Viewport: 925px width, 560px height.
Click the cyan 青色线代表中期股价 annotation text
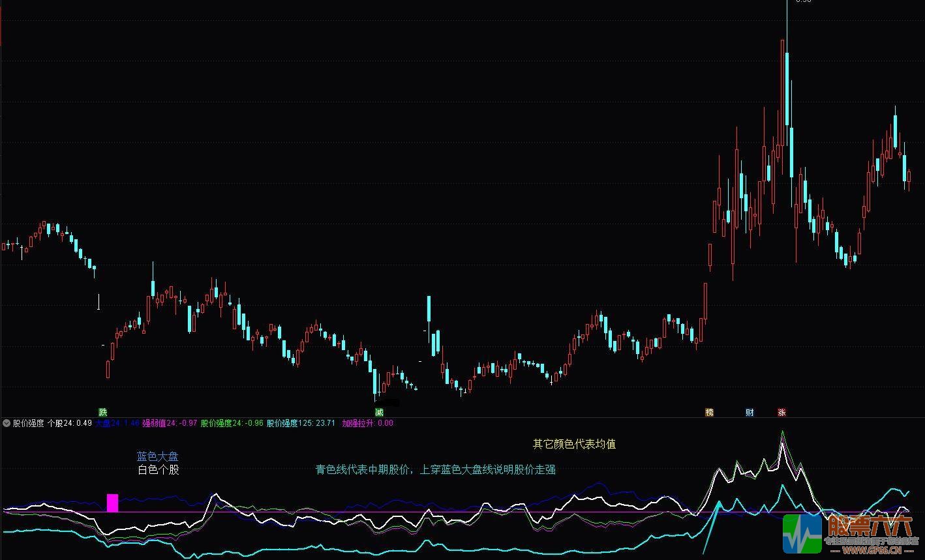coord(436,469)
